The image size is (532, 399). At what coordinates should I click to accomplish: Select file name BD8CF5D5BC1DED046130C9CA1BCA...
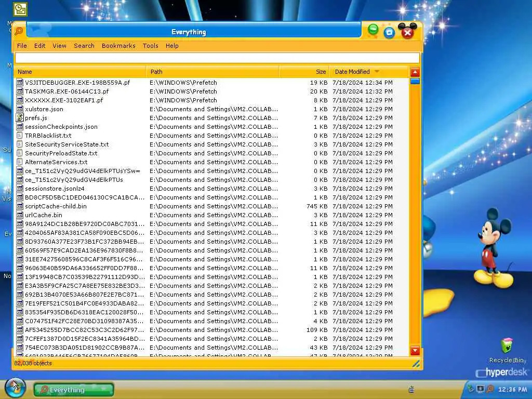coord(85,197)
